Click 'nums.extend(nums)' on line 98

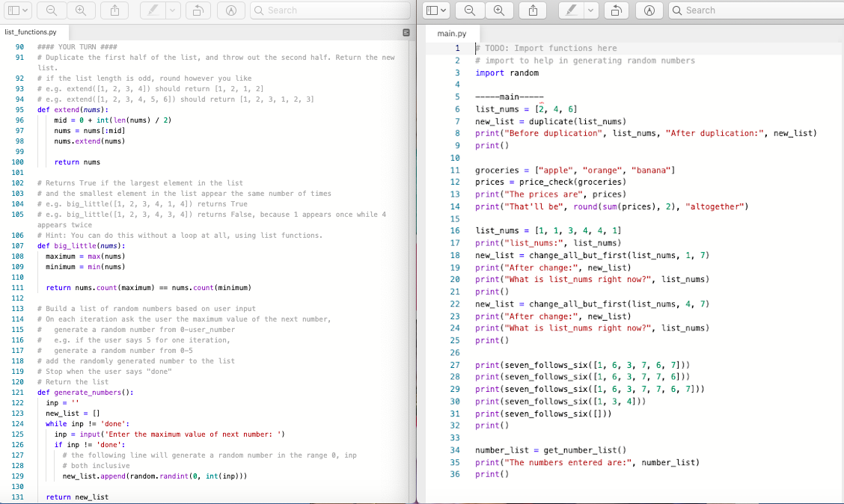coord(89,141)
